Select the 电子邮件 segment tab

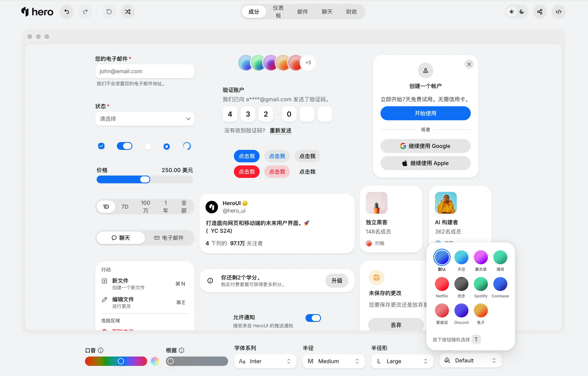(169, 238)
